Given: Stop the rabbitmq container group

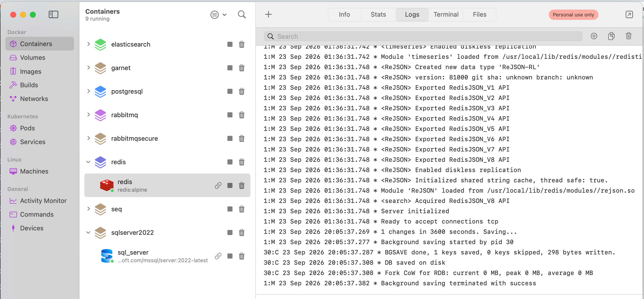Looking at the screenshot, I should pos(230,115).
